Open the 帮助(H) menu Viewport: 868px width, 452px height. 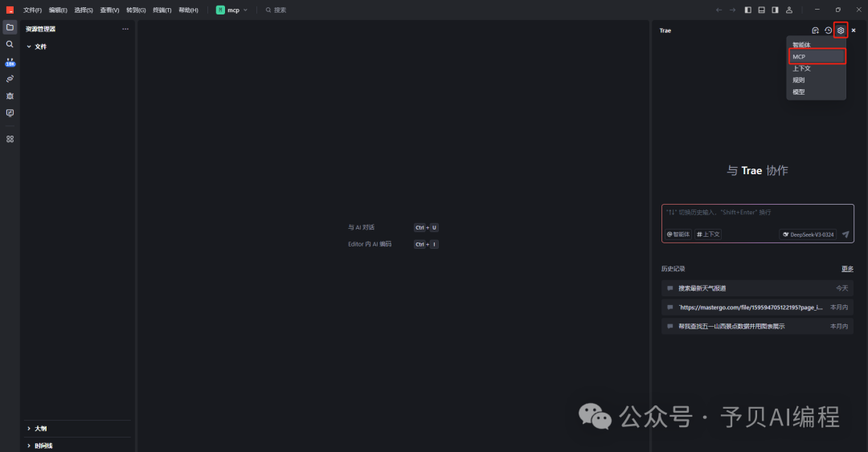[x=188, y=10]
